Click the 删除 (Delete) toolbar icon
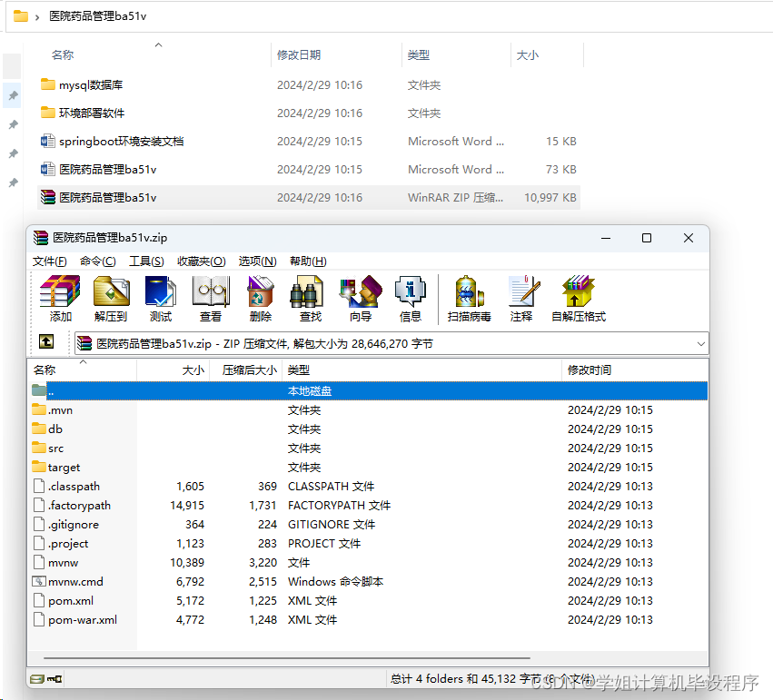Viewport: 773px width, 700px height. [x=260, y=299]
